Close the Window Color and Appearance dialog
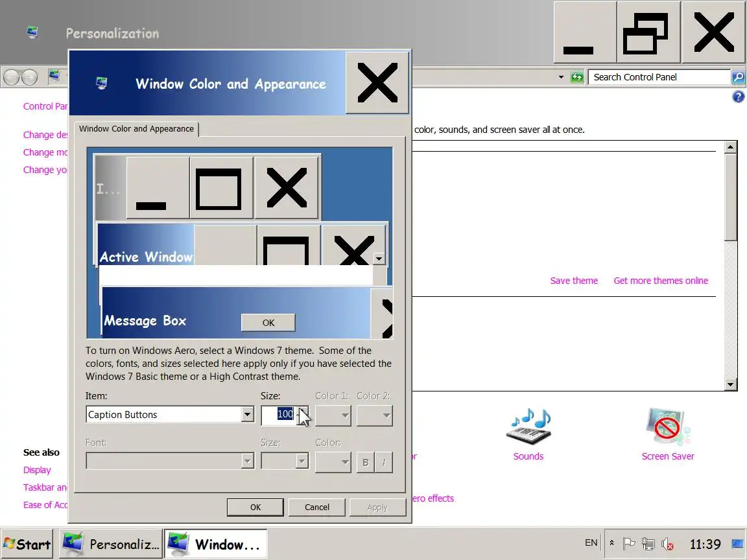 (x=377, y=83)
